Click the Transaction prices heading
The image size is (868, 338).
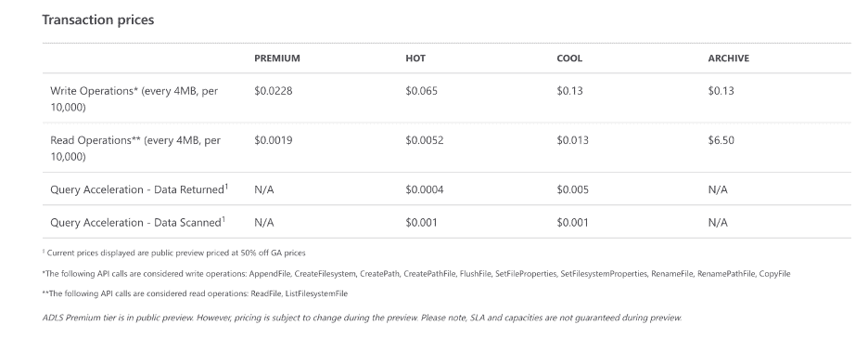[x=98, y=19]
